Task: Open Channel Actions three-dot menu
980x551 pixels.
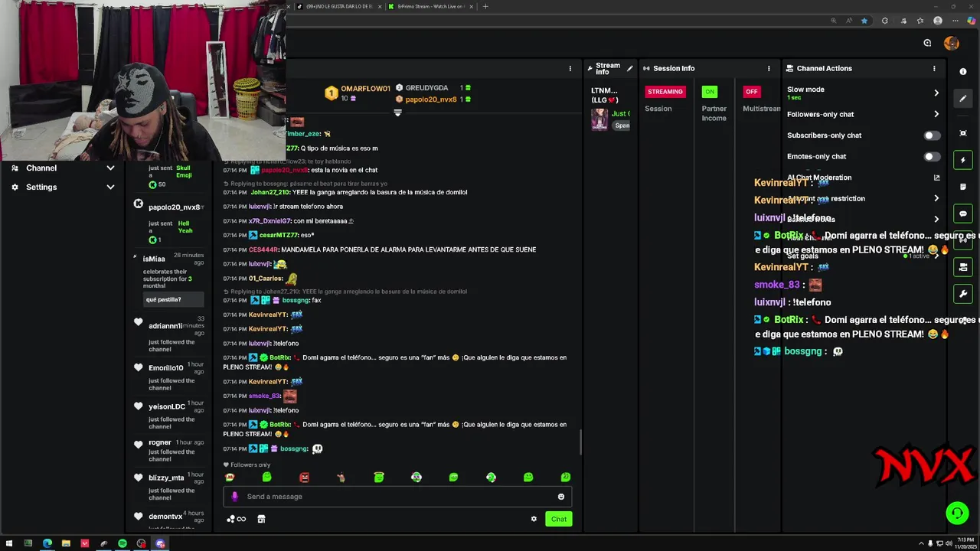Action: pos(934,68)
